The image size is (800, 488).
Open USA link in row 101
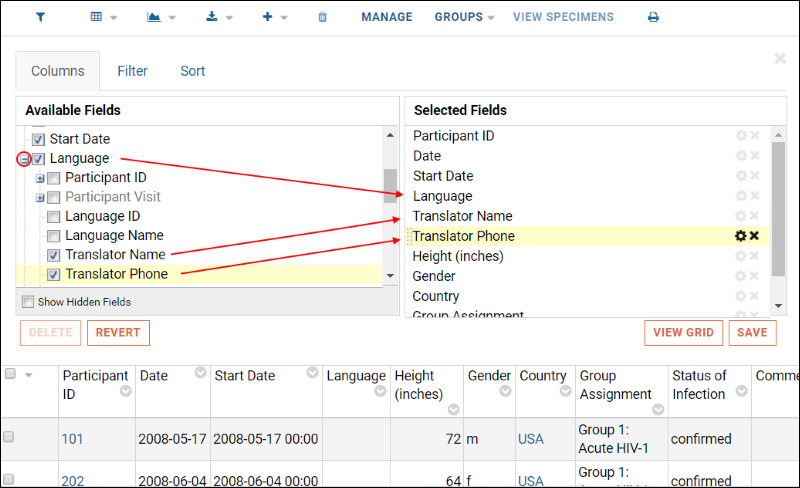click(x=531, y=439)
